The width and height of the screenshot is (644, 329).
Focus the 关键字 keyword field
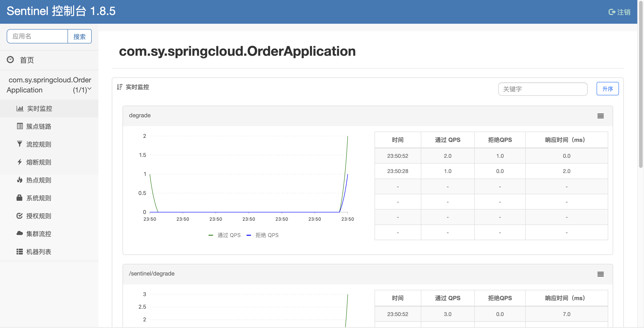tap(543, 89)
